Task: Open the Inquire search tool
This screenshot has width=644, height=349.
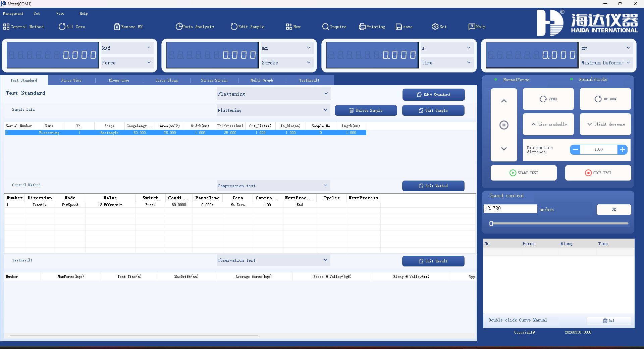Action: click(x=334, y=27)
